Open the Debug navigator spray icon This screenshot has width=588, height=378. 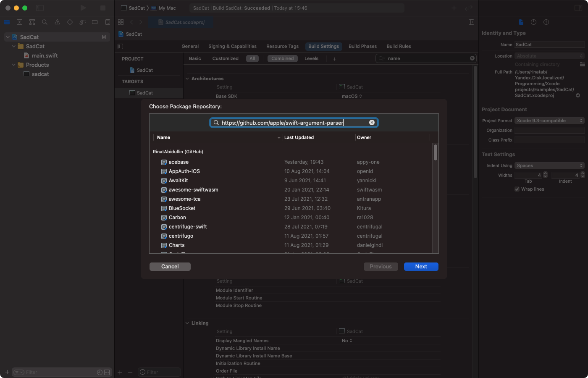pyautogui.click(x=82, y=22)
